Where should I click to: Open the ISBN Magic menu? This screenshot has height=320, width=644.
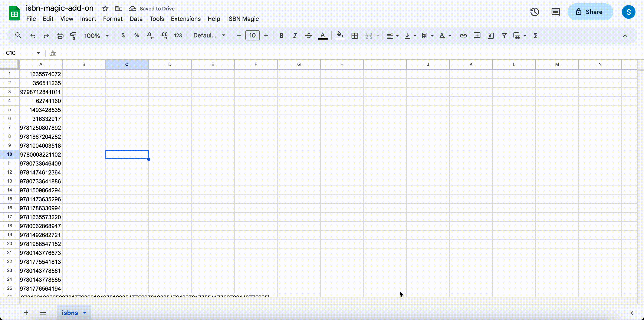point(243,19)
